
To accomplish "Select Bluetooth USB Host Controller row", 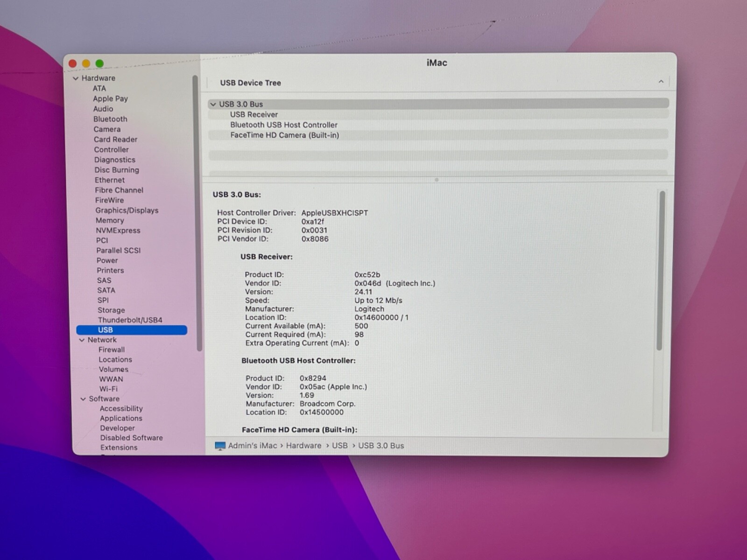I will (x=438, y=125).
